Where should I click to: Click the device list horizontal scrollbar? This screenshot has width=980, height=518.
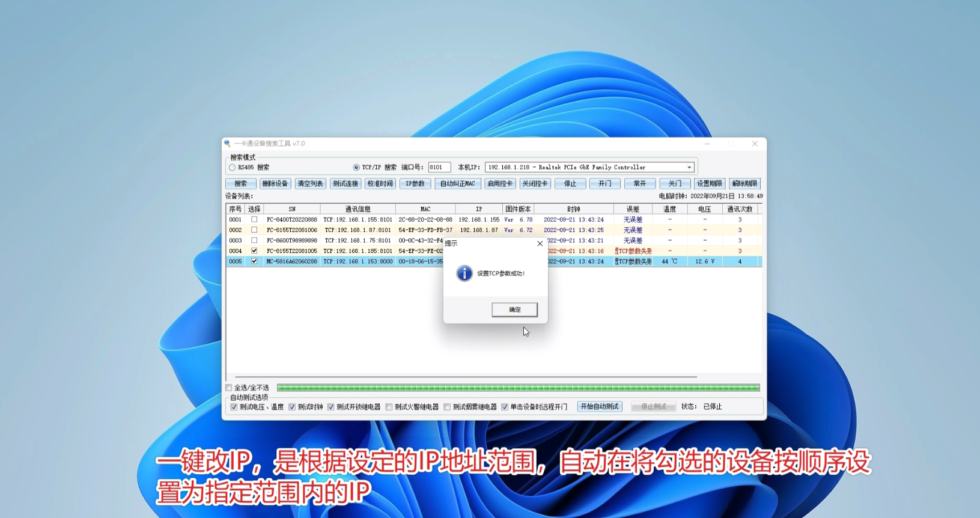click(x=466, y=377)
